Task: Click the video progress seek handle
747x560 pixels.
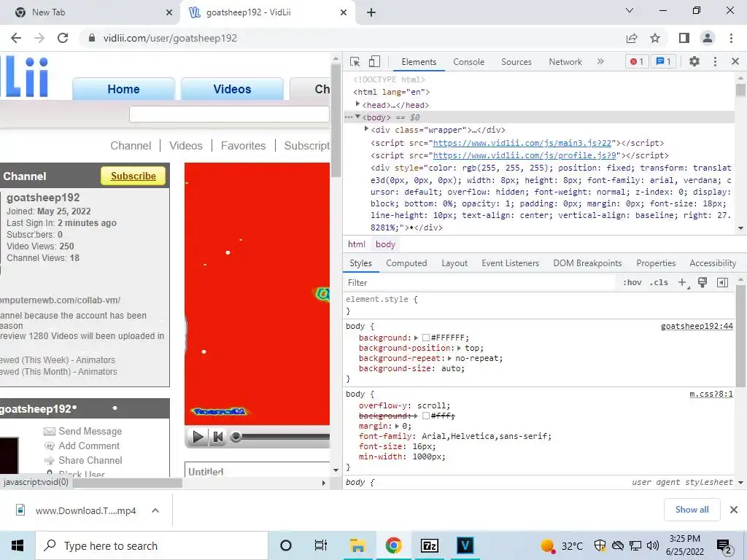Action: [236, 436]
